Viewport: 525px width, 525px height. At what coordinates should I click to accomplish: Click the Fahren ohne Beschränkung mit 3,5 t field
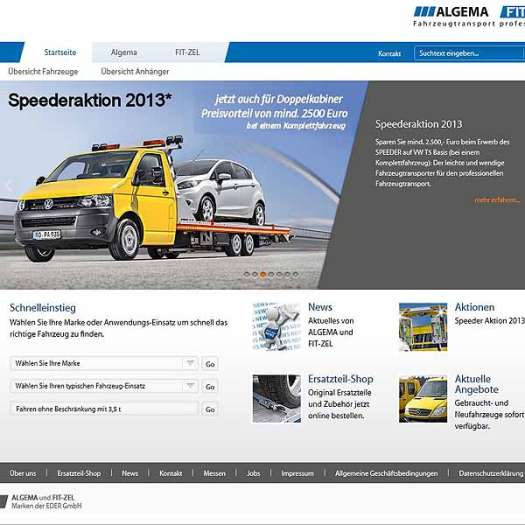tap(104, 409)
